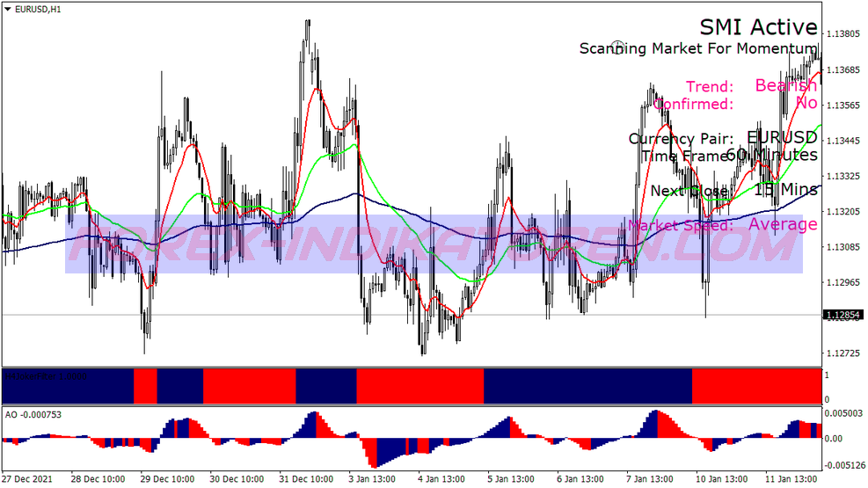
Task: Select the AO -0.000753 indicator label
Action: (x=33, y=414)
